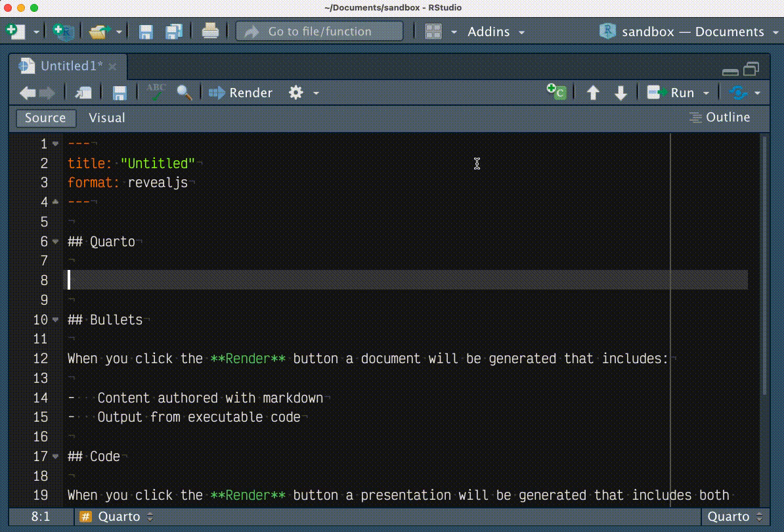
Task: Click the Go to file/function search box
Action: point(319,31)
